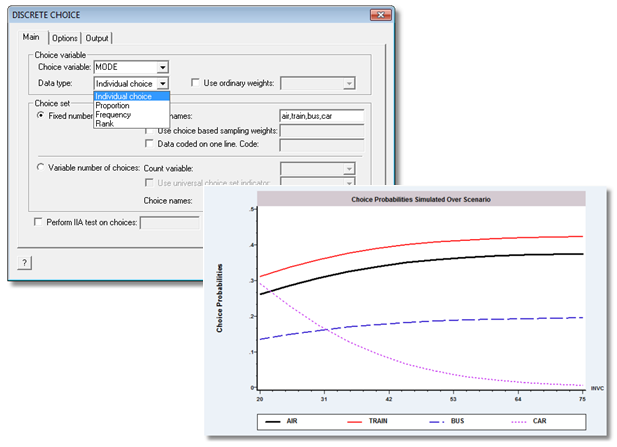Enable Perform IIA test on choices
This screenshot has height=447, width=617.
coord(40,221)
